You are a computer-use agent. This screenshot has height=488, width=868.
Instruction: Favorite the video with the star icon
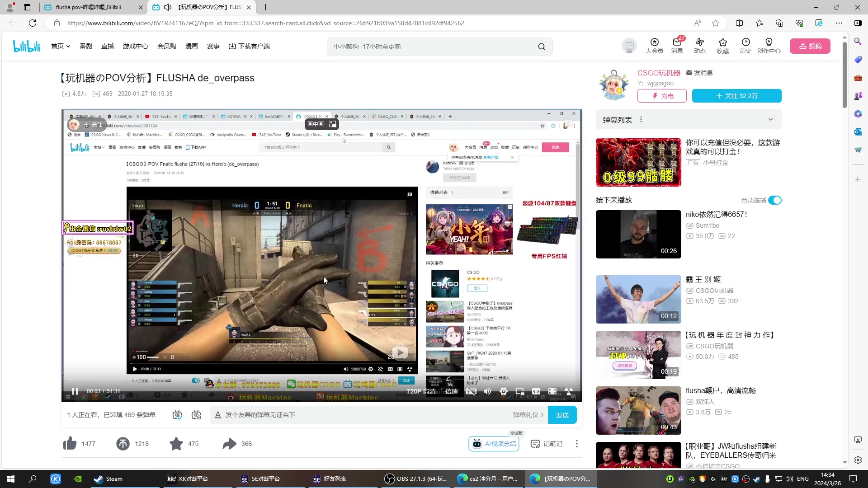pos(176,444)
